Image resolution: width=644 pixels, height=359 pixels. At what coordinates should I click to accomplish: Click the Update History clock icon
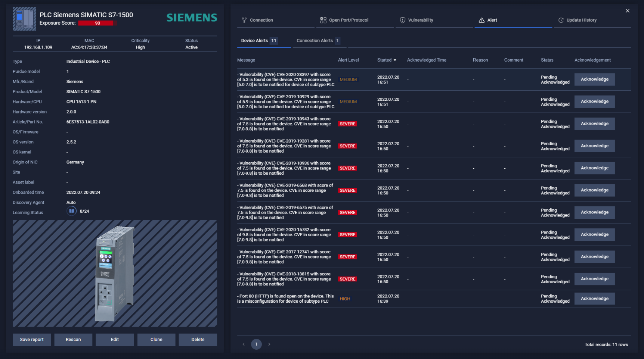click(x=561, y=20)
